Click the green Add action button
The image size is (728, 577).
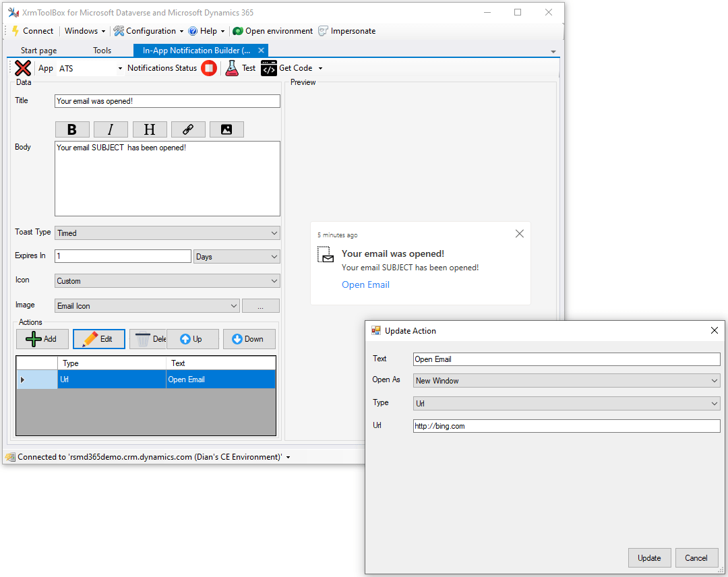(42, 339)
